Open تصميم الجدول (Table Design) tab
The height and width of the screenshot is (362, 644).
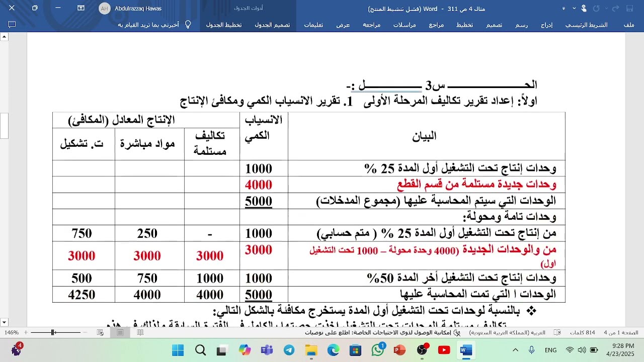coord(272,25)
